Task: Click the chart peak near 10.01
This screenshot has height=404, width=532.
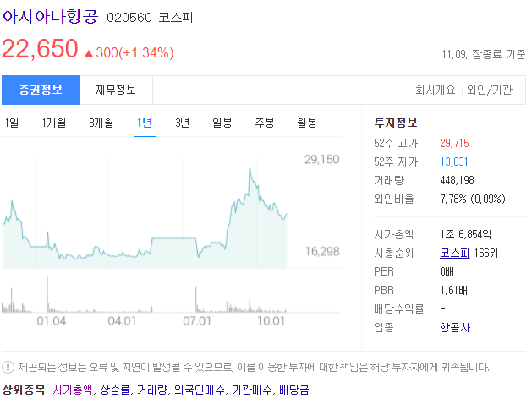Action: [250, 167]
